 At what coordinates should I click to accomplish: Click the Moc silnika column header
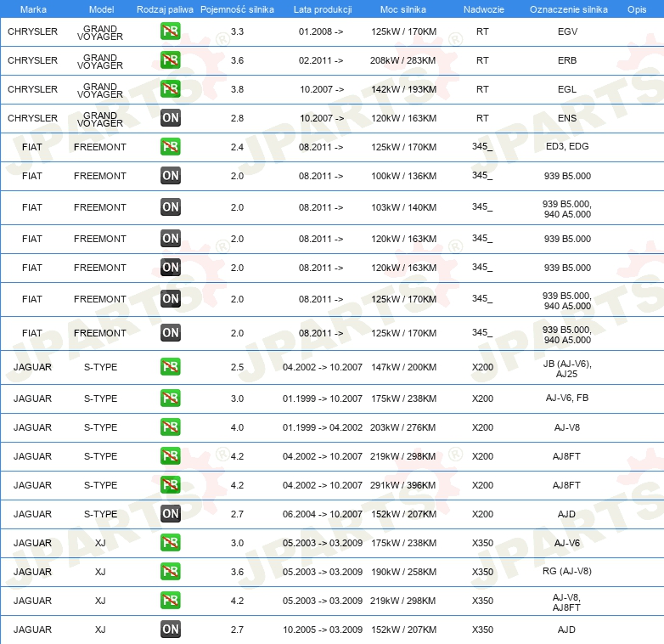[x=403, y=9]
